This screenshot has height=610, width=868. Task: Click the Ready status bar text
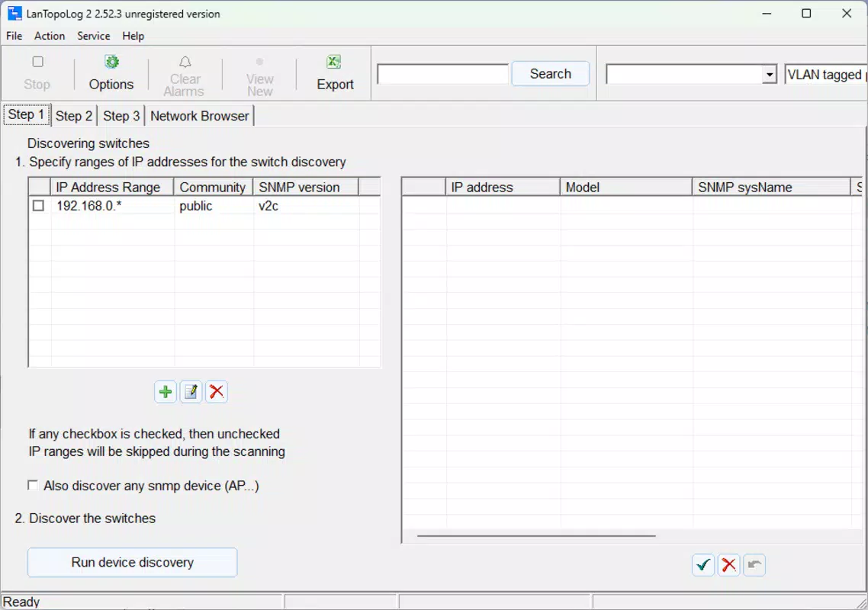point(21,602)
